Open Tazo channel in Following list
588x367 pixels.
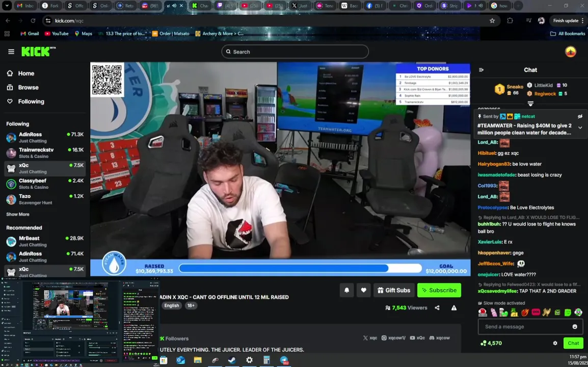coord(45,199)
